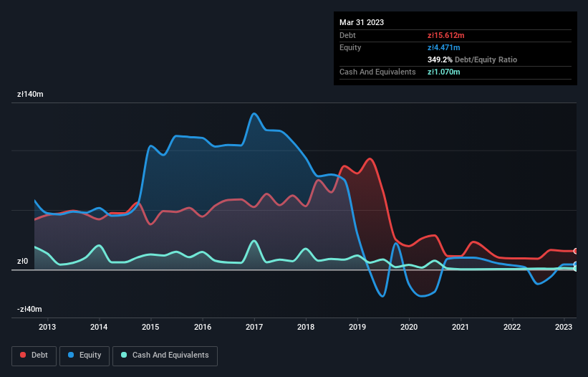The height and width of the screenshot is (377, 588).
Task: Click the Debt value zł15.612m in the tooltip
Action: tap(446, 35)
